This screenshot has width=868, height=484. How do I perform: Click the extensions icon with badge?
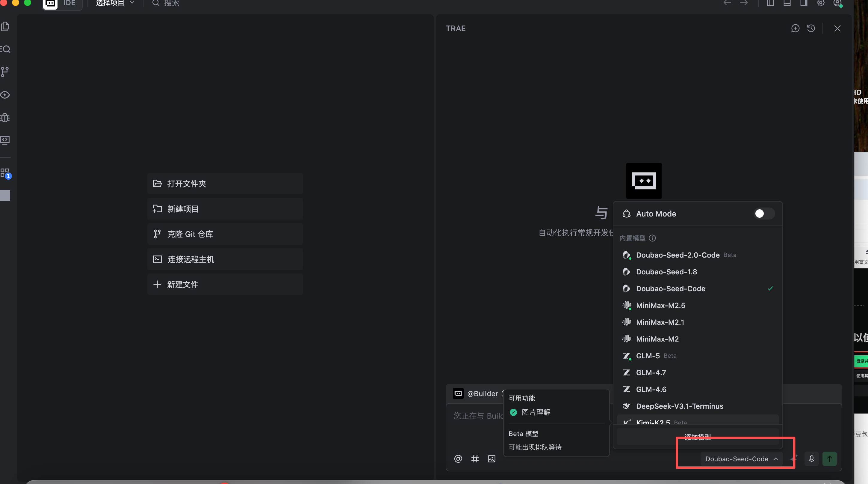[5, 173]
